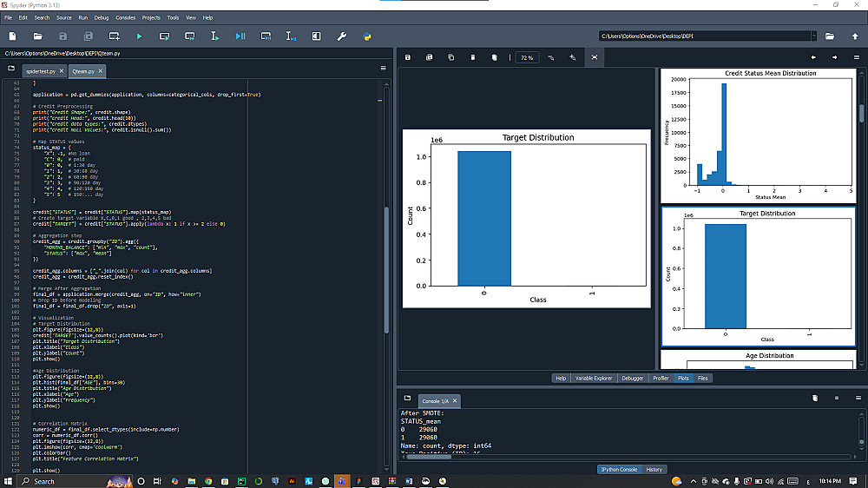Viewport: 868px width, 488px height.
Task: Zoom out the plot
Action: click(551, 57)
